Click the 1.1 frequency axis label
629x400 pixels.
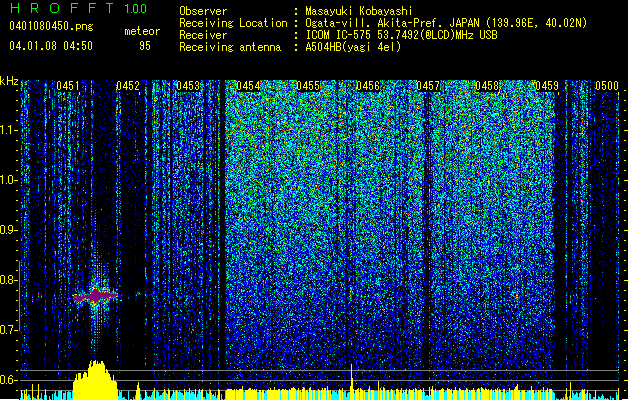point(9,130)
